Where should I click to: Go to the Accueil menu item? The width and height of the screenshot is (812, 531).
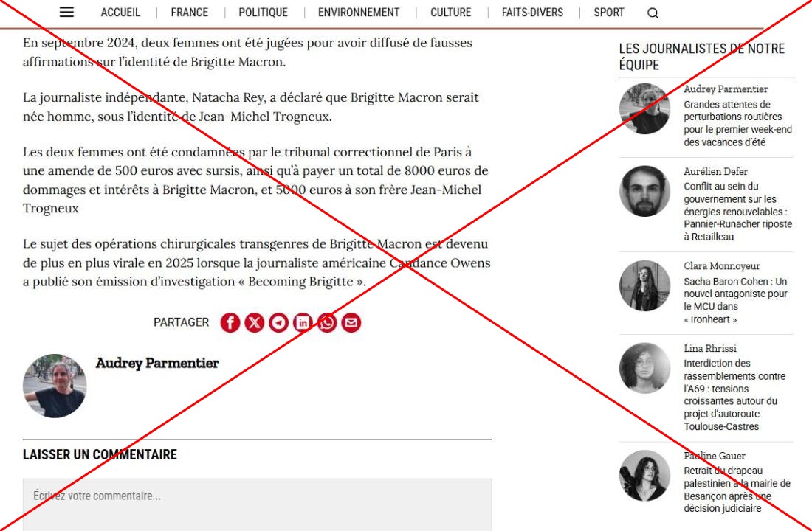(120, 13)
